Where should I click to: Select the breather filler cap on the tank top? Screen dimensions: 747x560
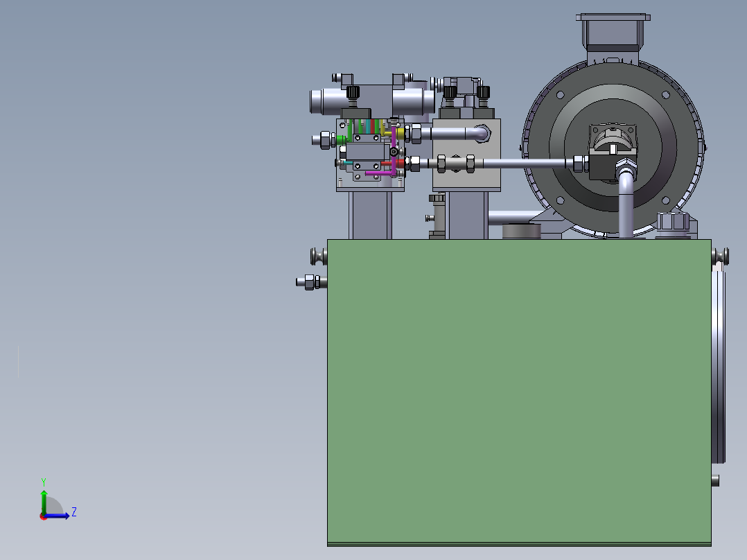click(673, 225)
